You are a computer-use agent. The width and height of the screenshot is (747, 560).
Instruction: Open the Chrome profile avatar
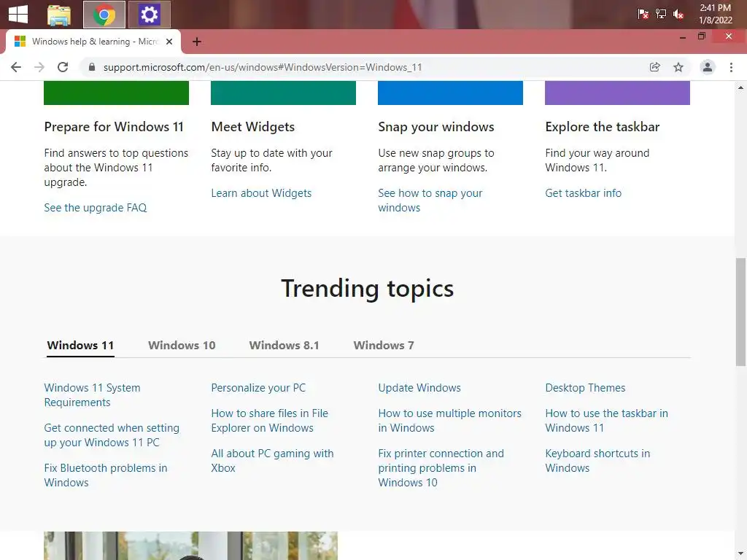pos(708,67)
